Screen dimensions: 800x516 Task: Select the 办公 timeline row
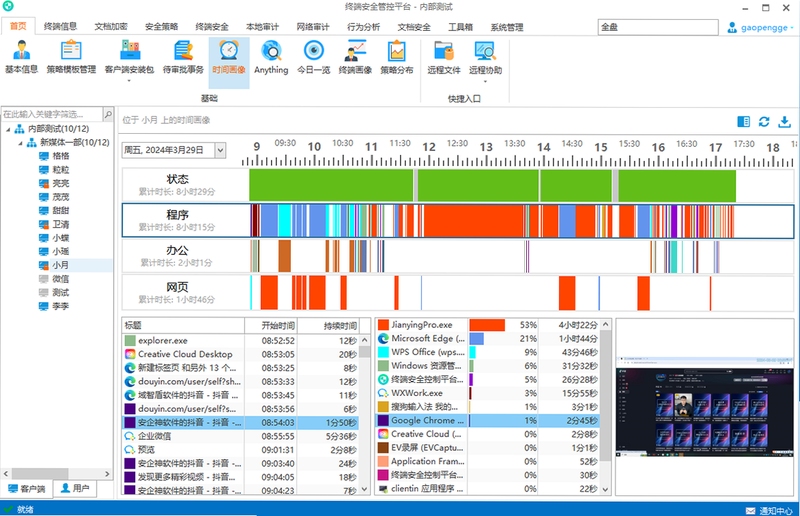[x=458, y=256]
